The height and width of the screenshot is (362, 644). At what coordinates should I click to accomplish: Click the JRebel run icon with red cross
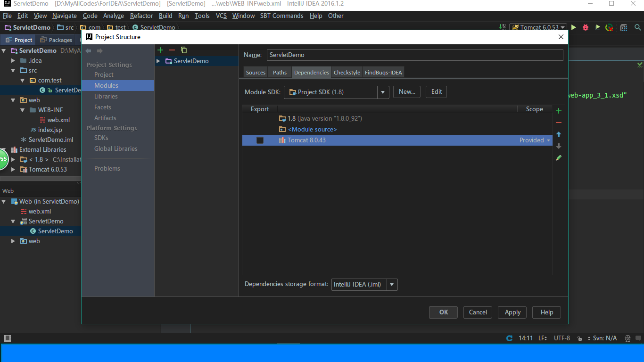point(610,27)
